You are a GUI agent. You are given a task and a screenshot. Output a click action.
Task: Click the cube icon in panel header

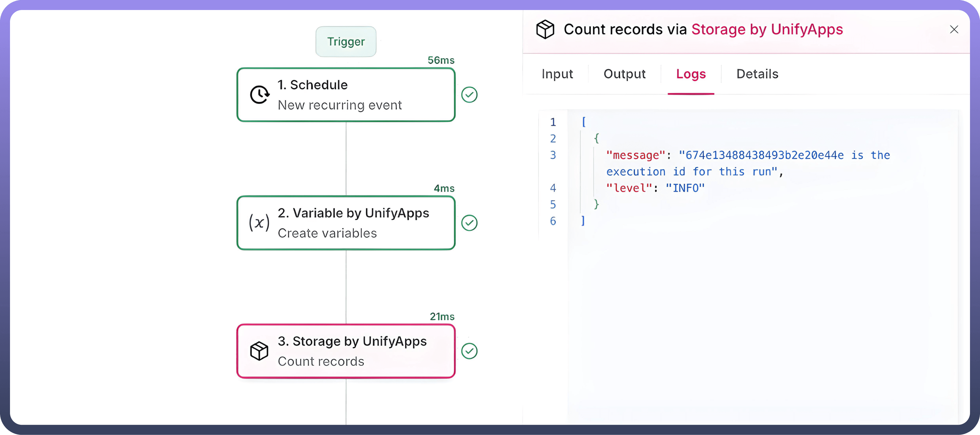[545, 29]
